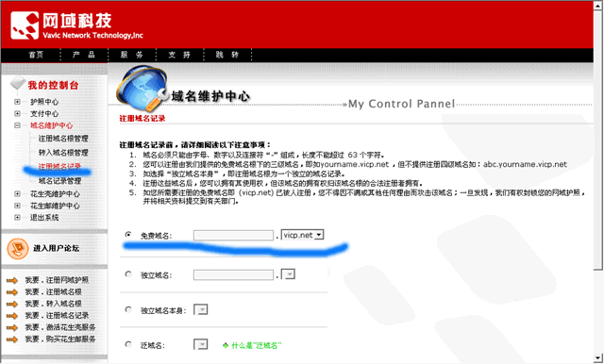Open the 首页 menu item
Viewport: 604px width, 364px height.
[36, 55]
